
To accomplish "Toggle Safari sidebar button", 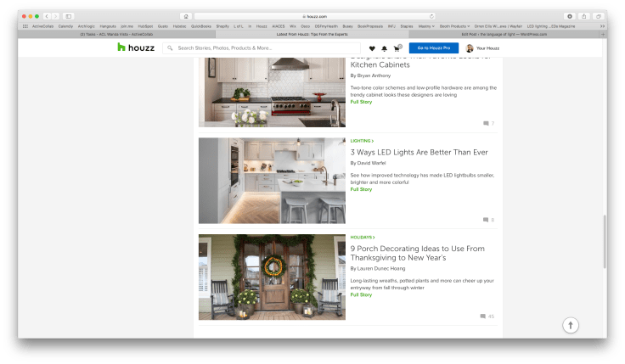I will click(68, 16).
